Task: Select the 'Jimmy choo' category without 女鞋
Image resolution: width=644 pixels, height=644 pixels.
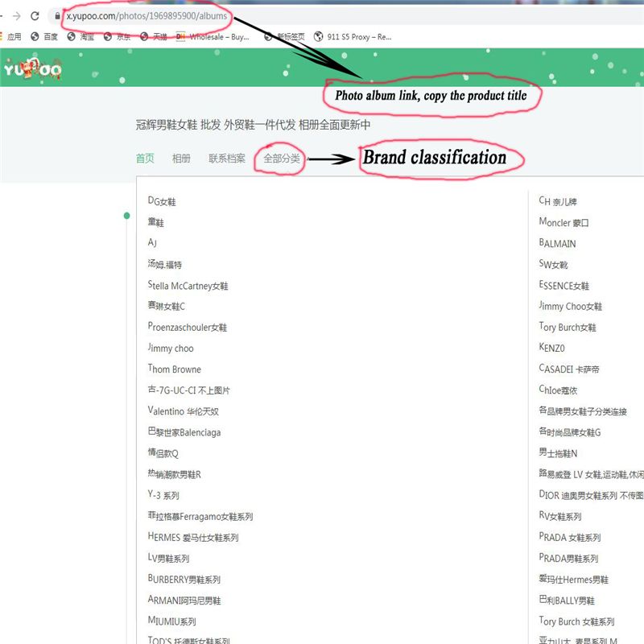Action: coord(171,349)
